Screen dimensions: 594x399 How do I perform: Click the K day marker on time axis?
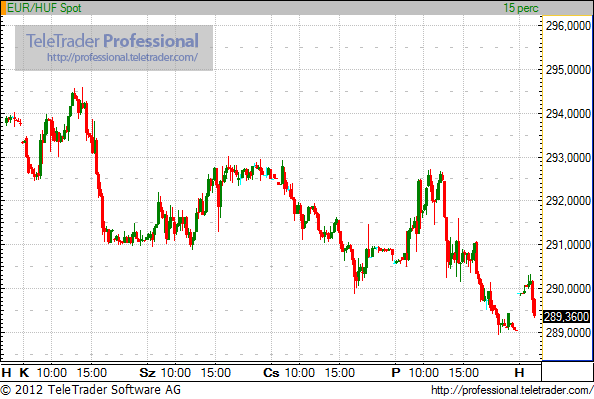[24, 373]
